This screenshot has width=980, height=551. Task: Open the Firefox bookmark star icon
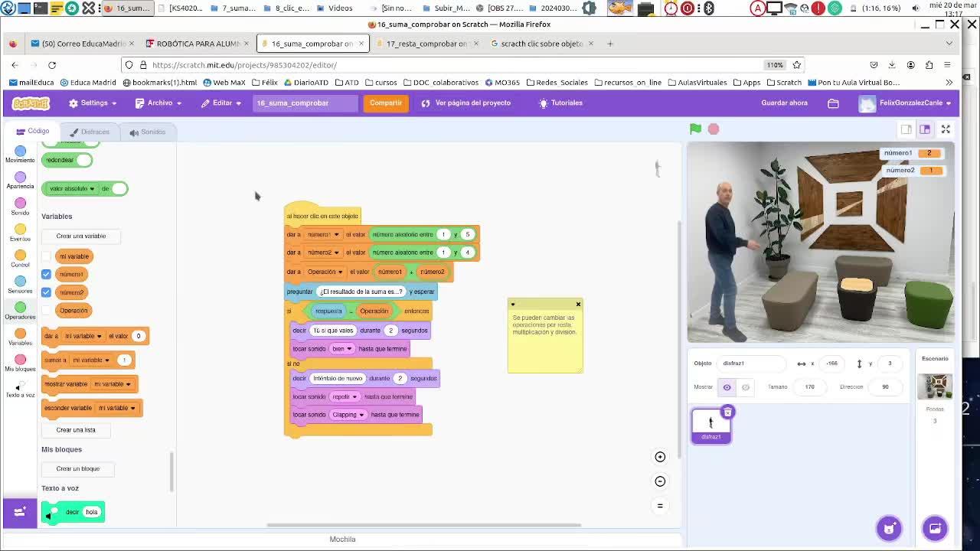tap(796, 65)
